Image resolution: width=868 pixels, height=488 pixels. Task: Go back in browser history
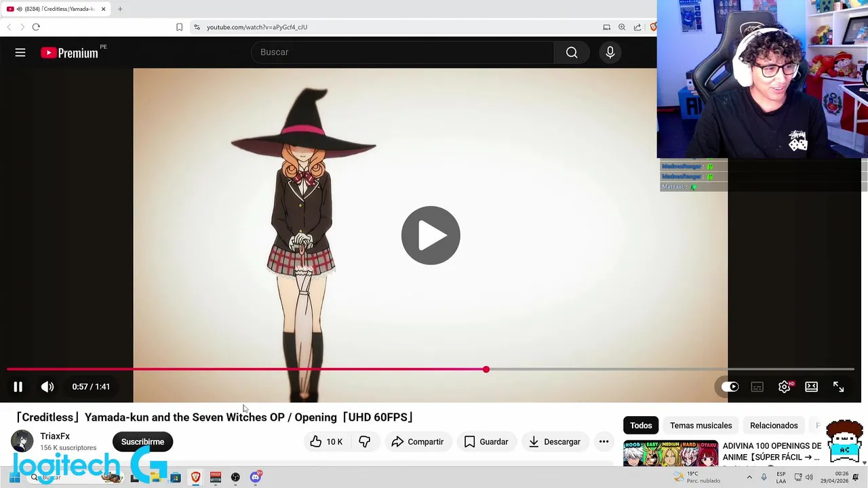pos(9,27)
